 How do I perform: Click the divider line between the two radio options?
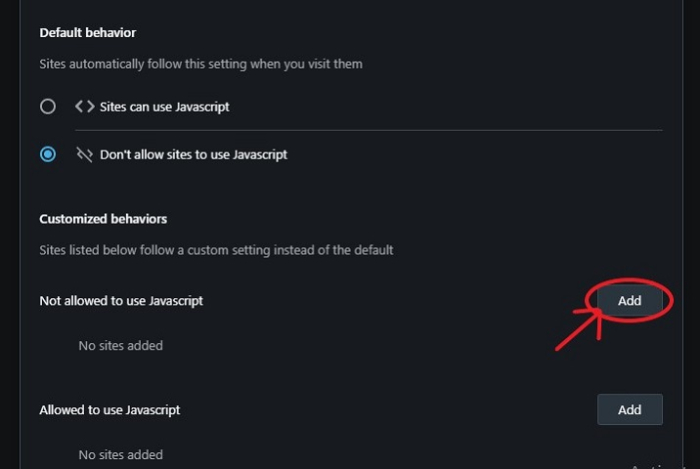[368, 130]
